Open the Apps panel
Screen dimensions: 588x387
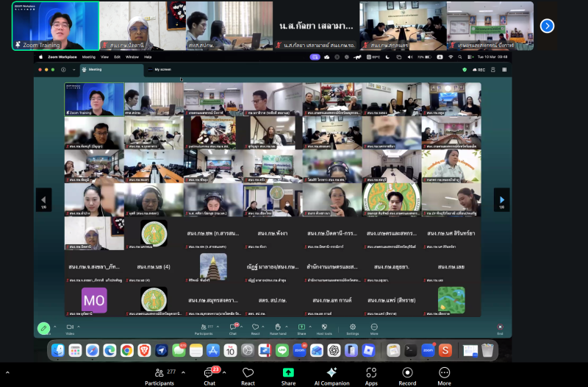click(x=371, y=374)
